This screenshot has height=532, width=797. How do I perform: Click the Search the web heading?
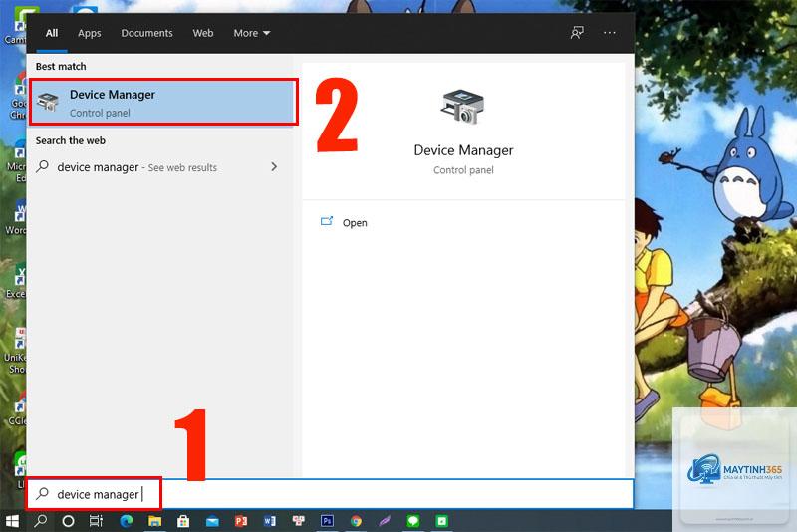pos(70,140)
